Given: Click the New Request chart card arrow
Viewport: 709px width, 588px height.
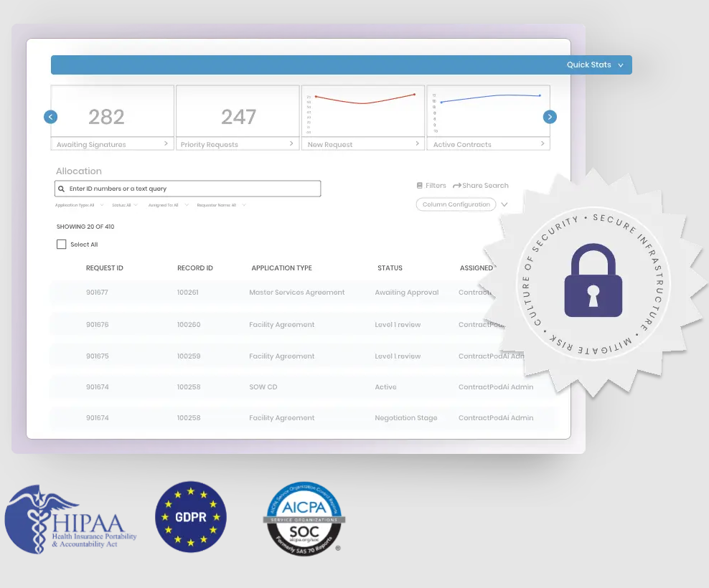Looking at the screenshot, I should tap(418, 143).
